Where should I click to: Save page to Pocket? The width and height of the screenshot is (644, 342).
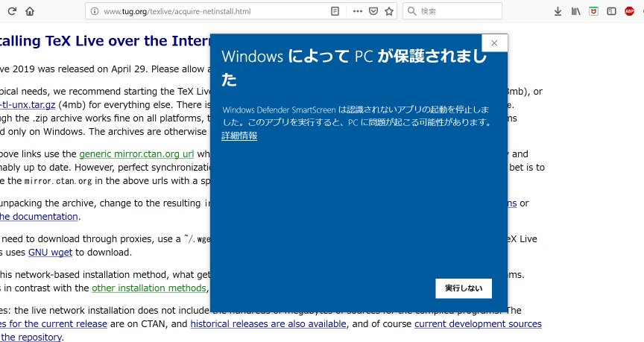point(373,11)
